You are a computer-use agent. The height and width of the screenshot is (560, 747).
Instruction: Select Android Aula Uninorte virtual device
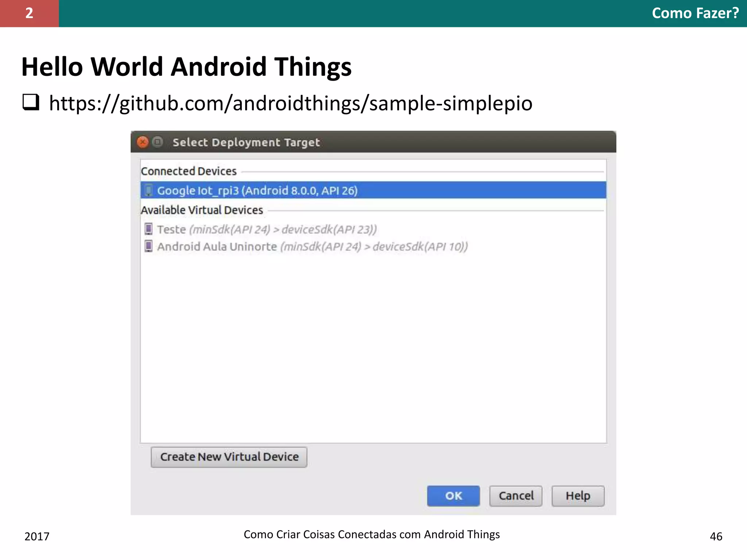pos(373,246)
